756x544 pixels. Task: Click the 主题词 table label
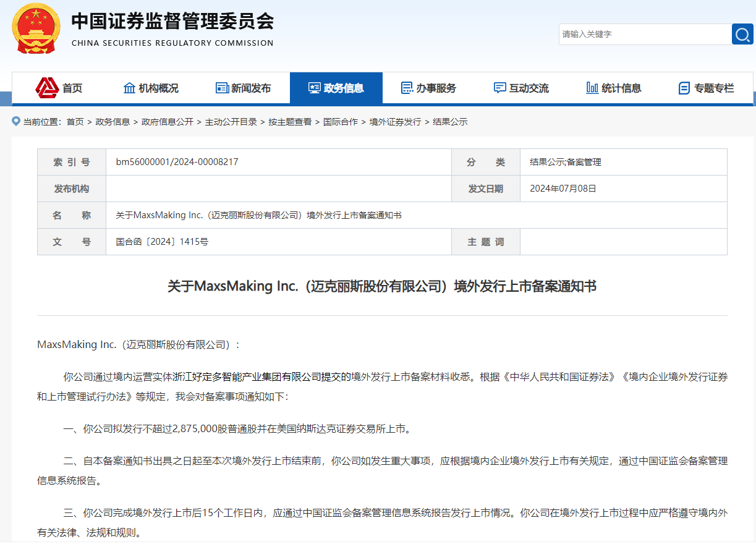[486, 242]
